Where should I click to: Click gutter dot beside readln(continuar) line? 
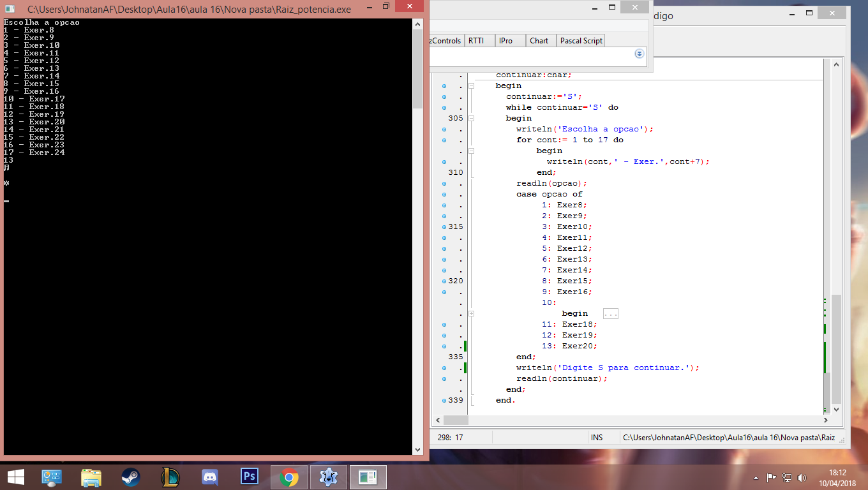click(x=444, y=378)
